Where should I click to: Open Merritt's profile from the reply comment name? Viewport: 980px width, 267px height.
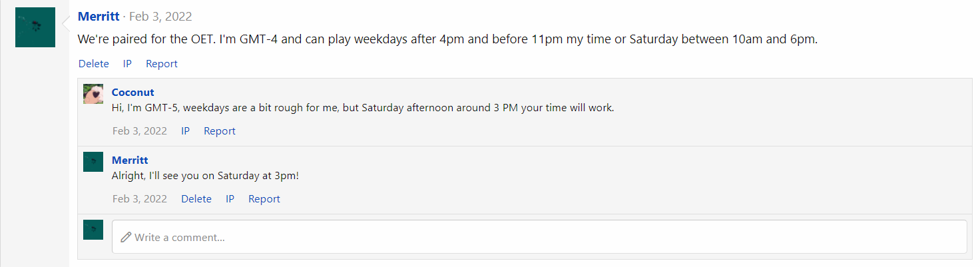point(130,160)
